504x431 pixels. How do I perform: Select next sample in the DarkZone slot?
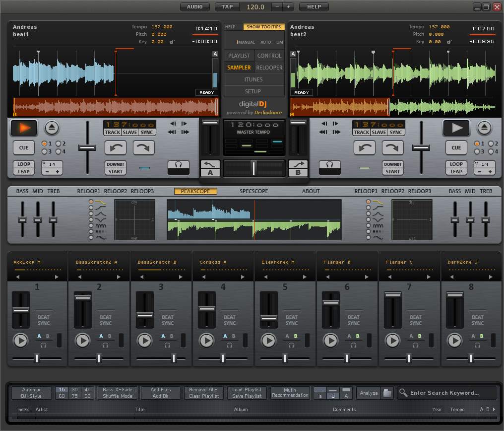[x=491, y=277]
